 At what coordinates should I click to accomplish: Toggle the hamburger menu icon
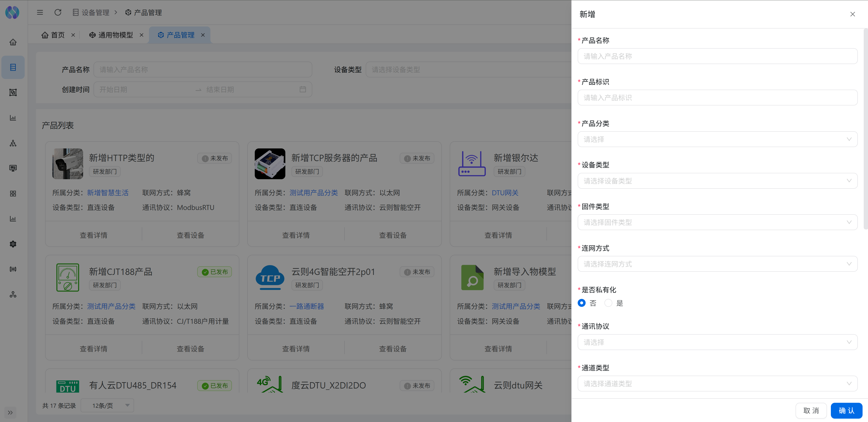[40, 12]
